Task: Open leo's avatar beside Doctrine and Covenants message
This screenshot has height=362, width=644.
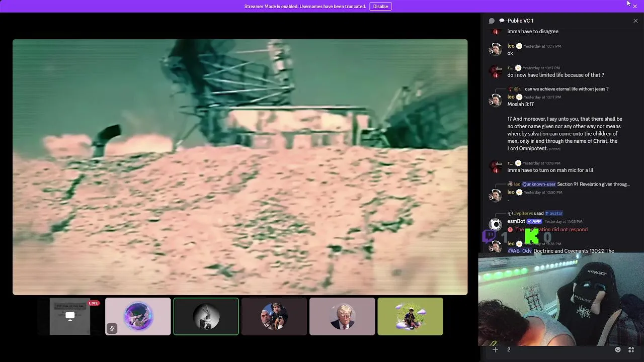Action: point(496,247)
